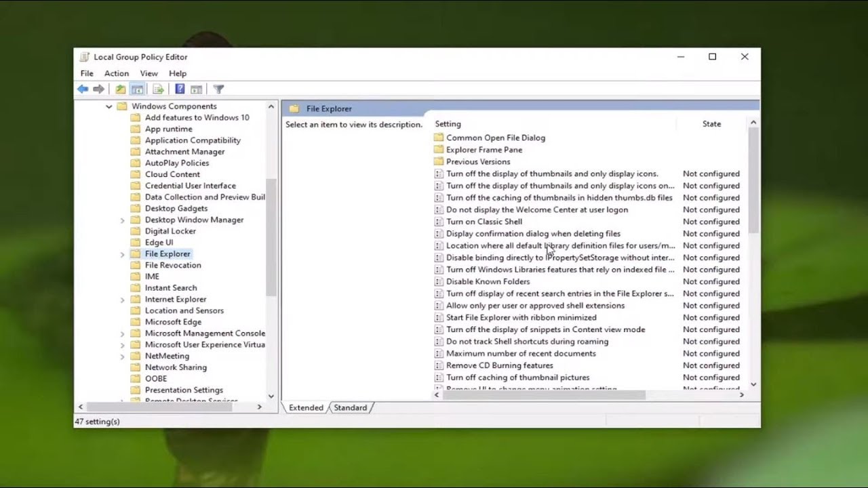
Task: Click the folder icon beside App runtime
Action: [135, 129]
